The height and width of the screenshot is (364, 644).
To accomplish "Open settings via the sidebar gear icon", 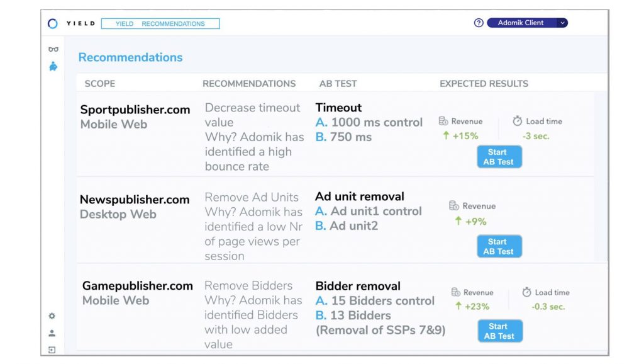I will pos(52,316).
